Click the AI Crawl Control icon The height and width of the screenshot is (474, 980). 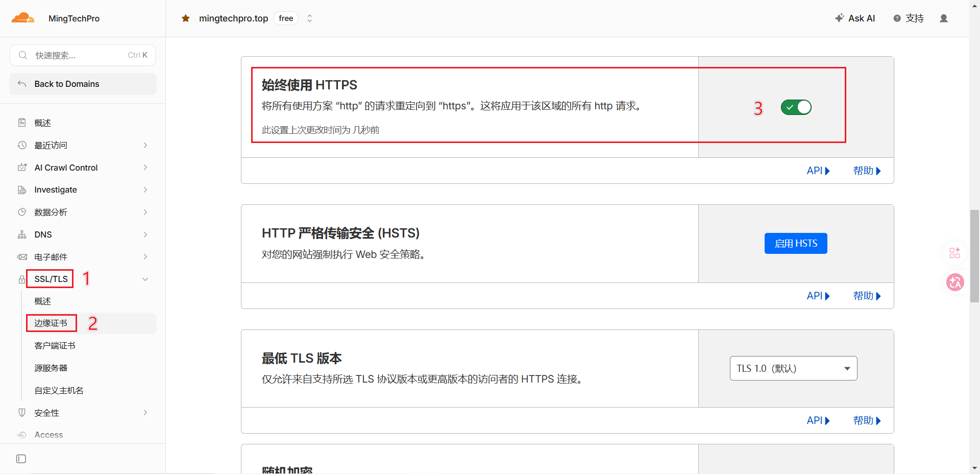22,168
